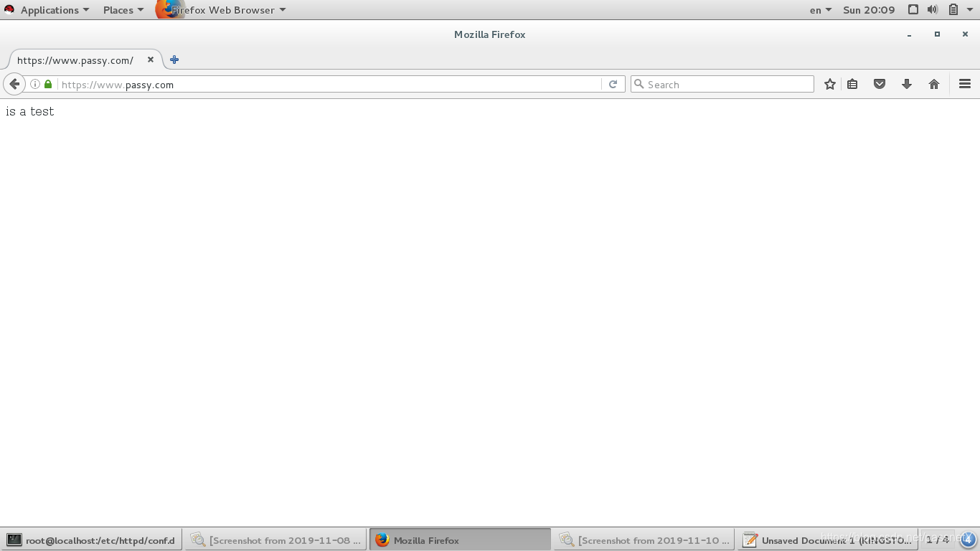The width and height of the screenshot is (980, 551).
Task: Click the 'is a test' page text
Action: point(30,111)
